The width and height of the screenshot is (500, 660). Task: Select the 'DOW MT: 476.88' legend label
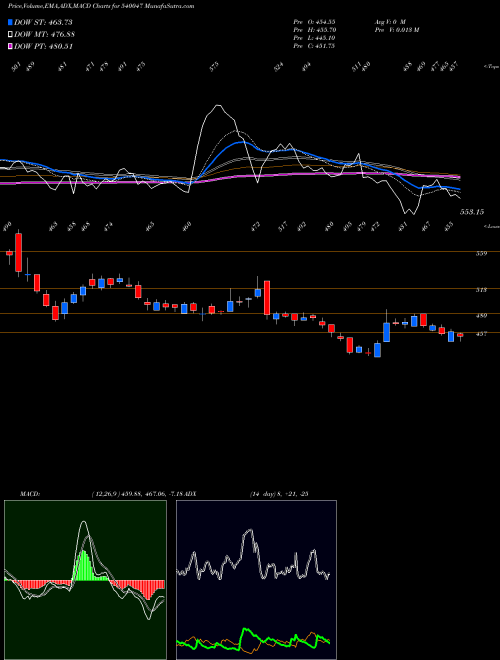click(45, 35)
